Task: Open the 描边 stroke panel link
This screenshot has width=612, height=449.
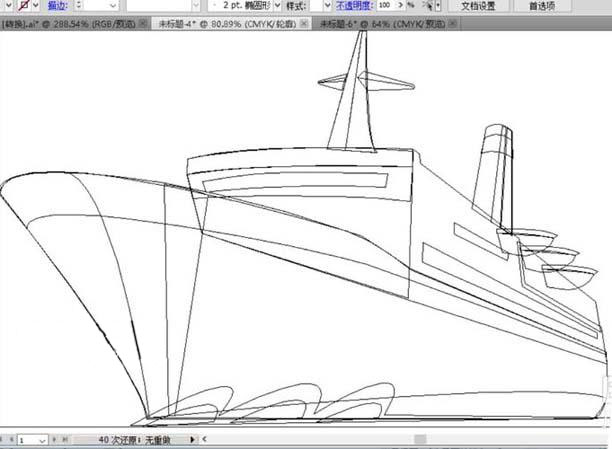Action: click(x=57, y=5)
